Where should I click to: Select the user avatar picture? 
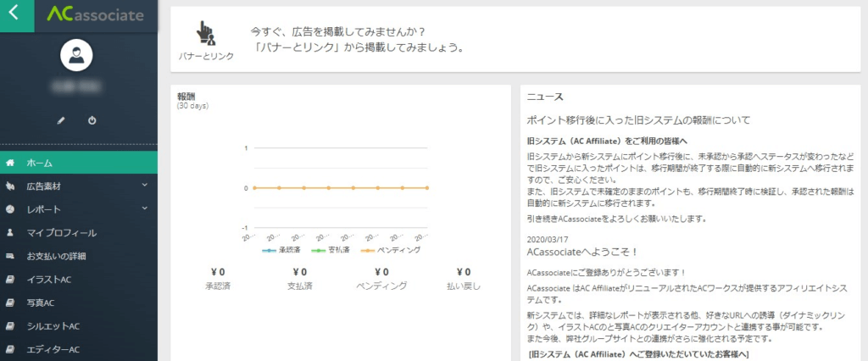pos(76,55)
